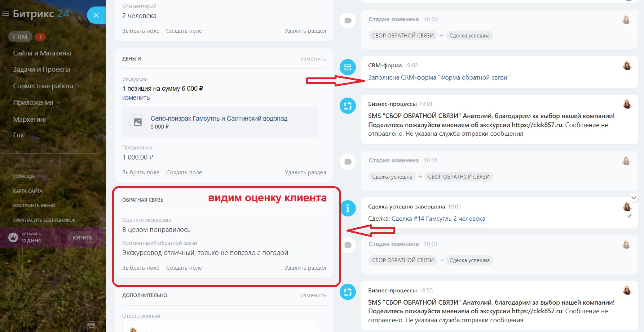Expand the Ещё menu item
The height and width of the screenshot is (332, 644).
pos(21,135)
